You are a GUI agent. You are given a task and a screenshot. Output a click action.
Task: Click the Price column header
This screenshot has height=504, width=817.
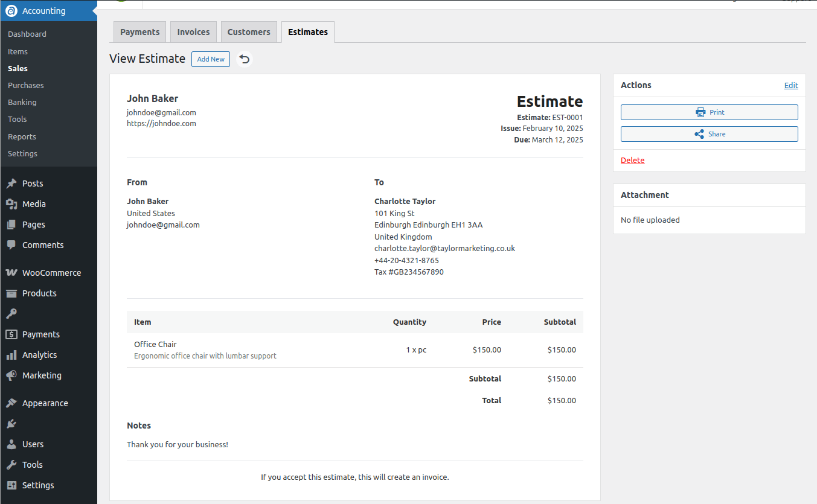point(492,322)
